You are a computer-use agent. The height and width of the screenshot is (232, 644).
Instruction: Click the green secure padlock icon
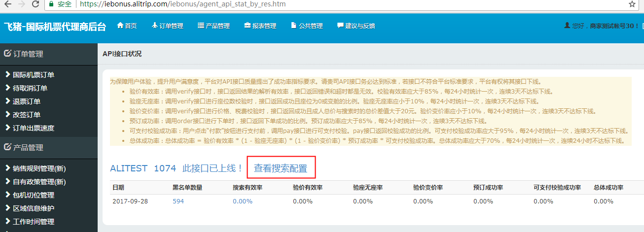tap(51, 4)
